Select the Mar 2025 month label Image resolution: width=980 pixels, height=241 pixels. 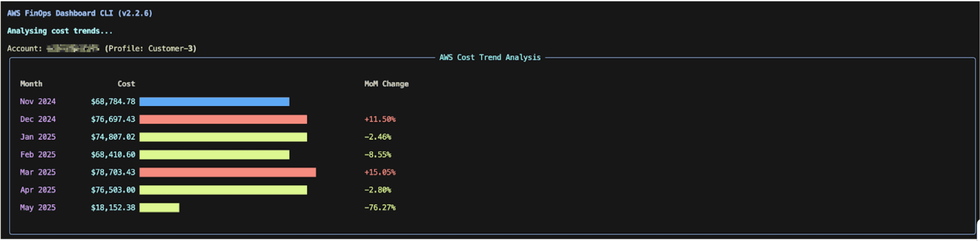(38, 172)
